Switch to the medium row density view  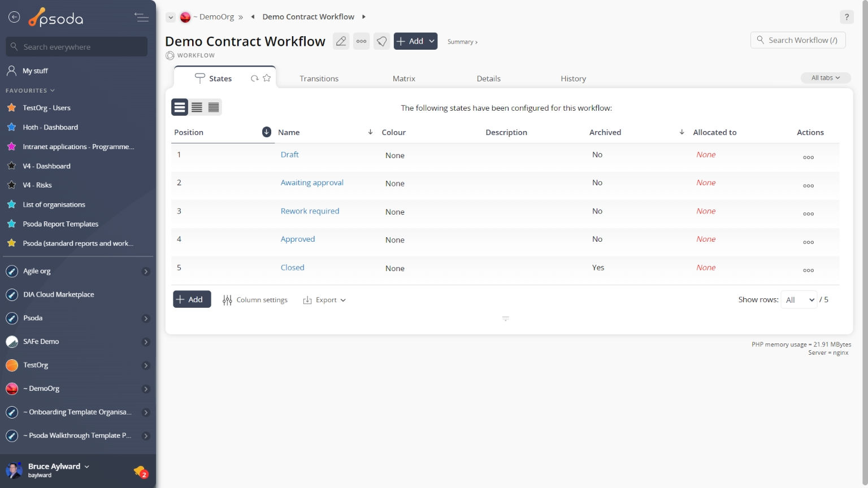click(197, 107)
